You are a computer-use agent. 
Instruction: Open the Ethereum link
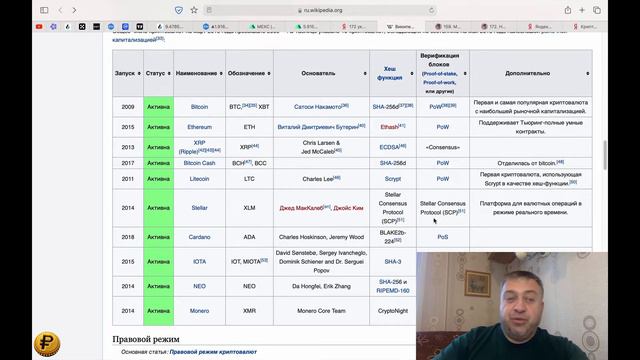[x=199, y=127]
